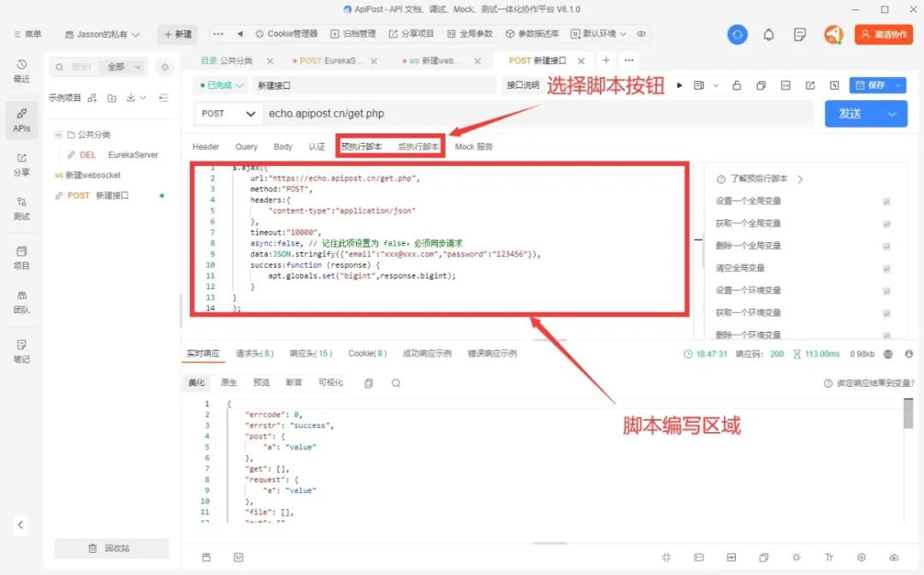
Task: Click the settings gear icon in bottom bar
Action: (x=862, y=557)
